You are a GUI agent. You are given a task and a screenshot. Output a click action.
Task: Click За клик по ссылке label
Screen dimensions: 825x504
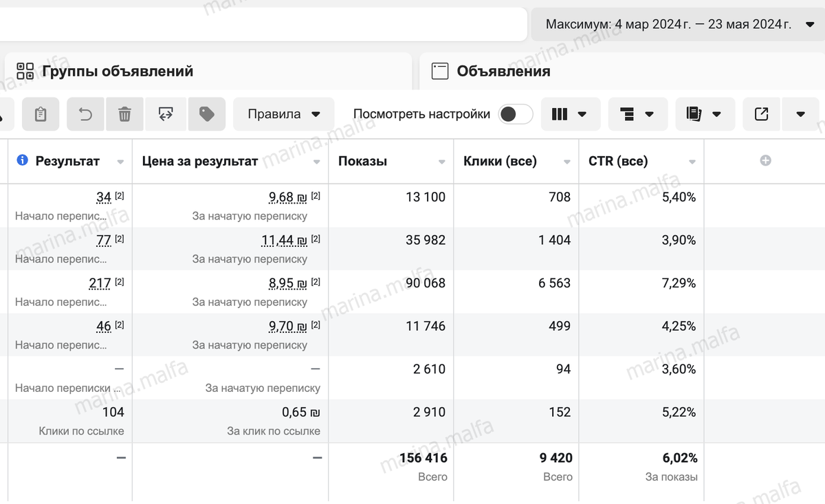coord(274,431)
